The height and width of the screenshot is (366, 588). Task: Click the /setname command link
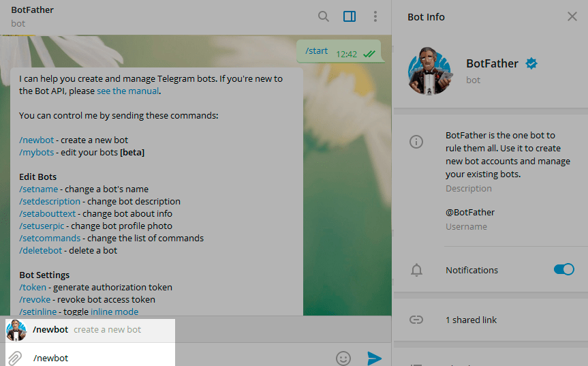[39, 189]
